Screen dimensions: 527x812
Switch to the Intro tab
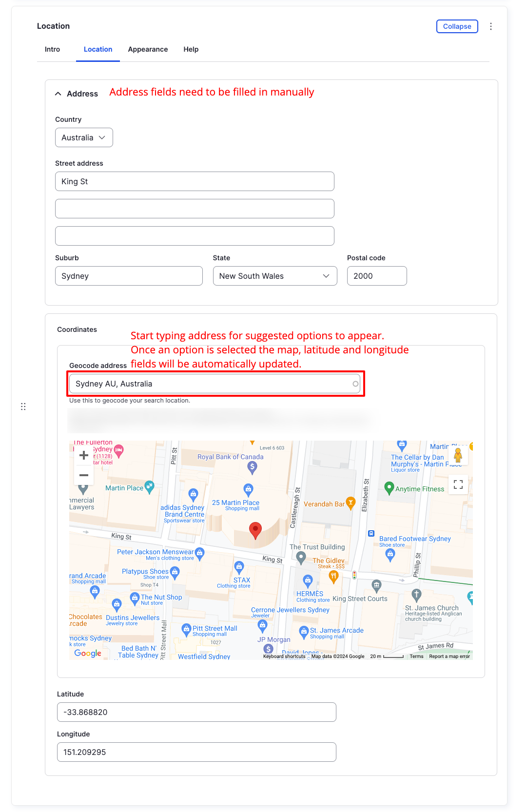(x=52, y=49)
